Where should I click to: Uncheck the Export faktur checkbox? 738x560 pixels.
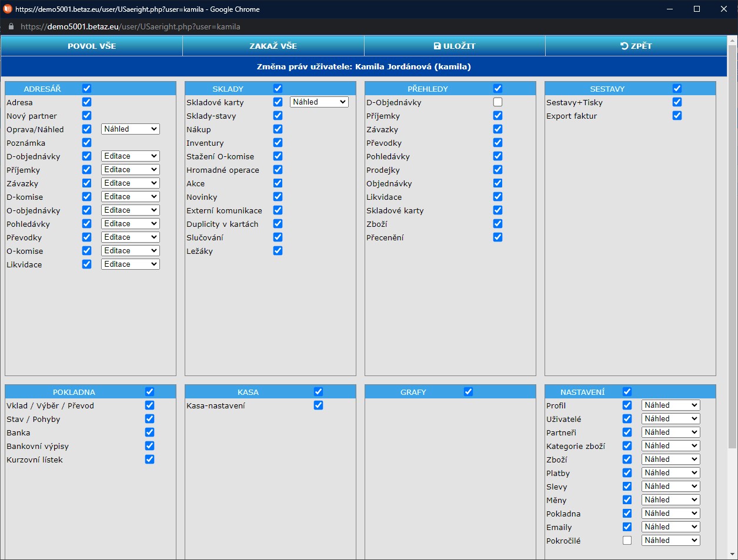point(677,116)
